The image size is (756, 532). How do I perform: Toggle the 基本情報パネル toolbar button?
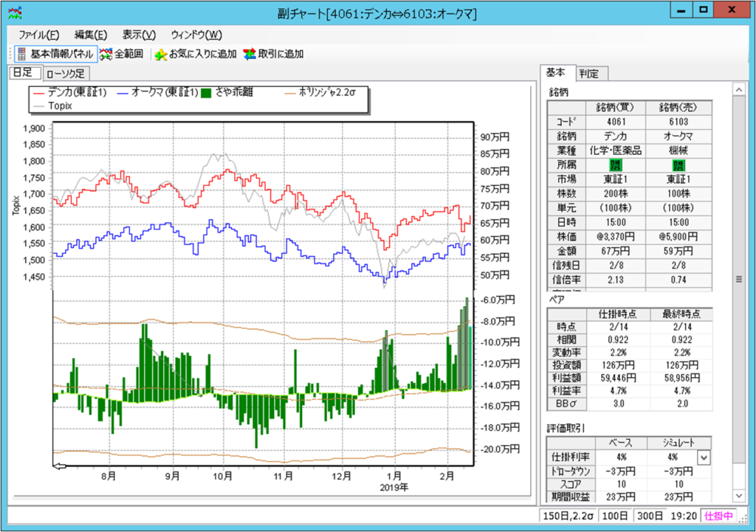coord(55,54)
